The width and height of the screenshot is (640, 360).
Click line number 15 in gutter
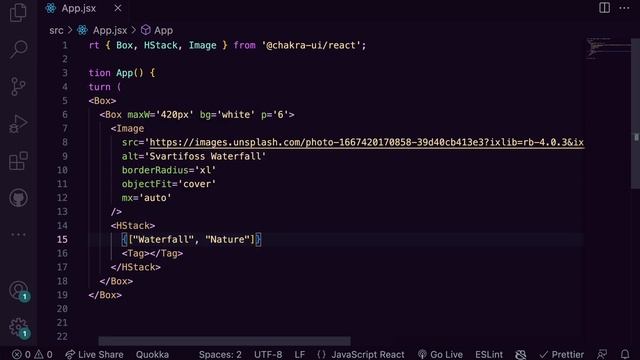[x=62, y=240]
